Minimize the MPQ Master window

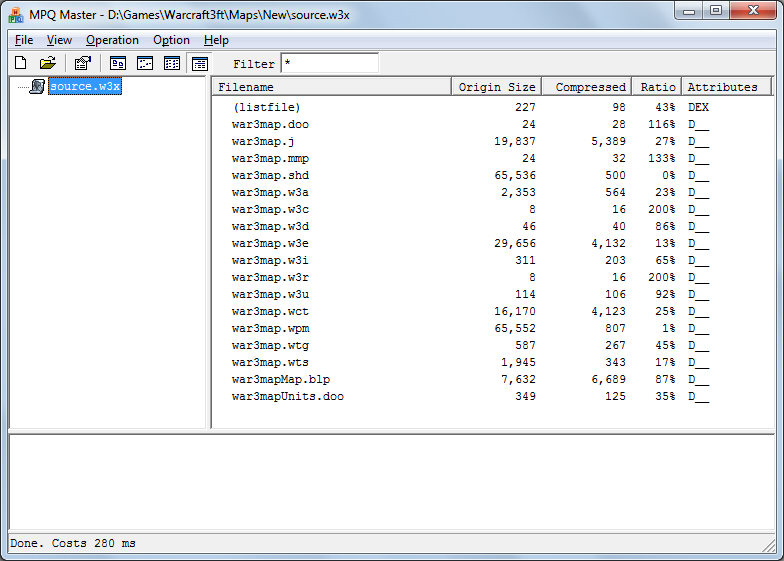689,10
